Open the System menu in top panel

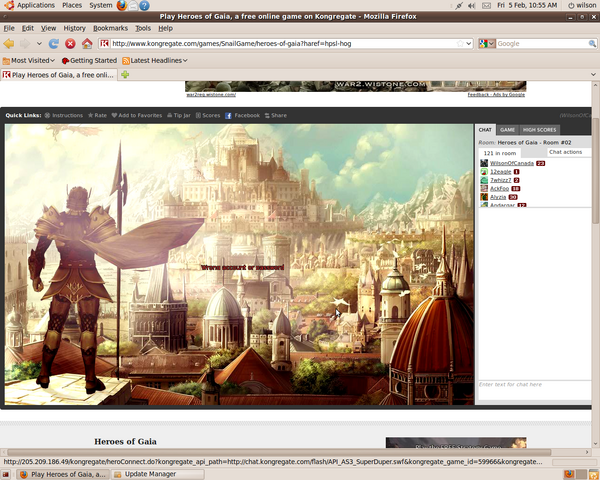101,5
